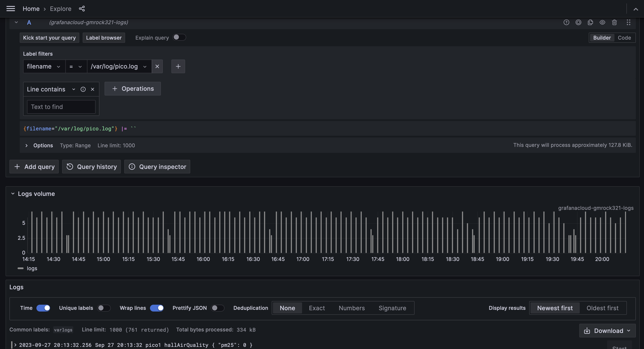The height and width of the screenshot is (349, 644).
Task: Select Oldest first display order
Action: [602, 308]
